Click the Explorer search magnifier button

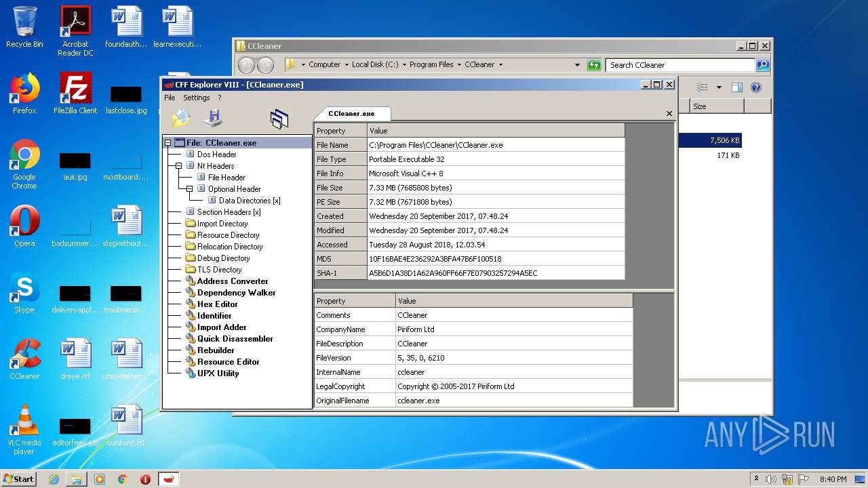tap(763, 65)
